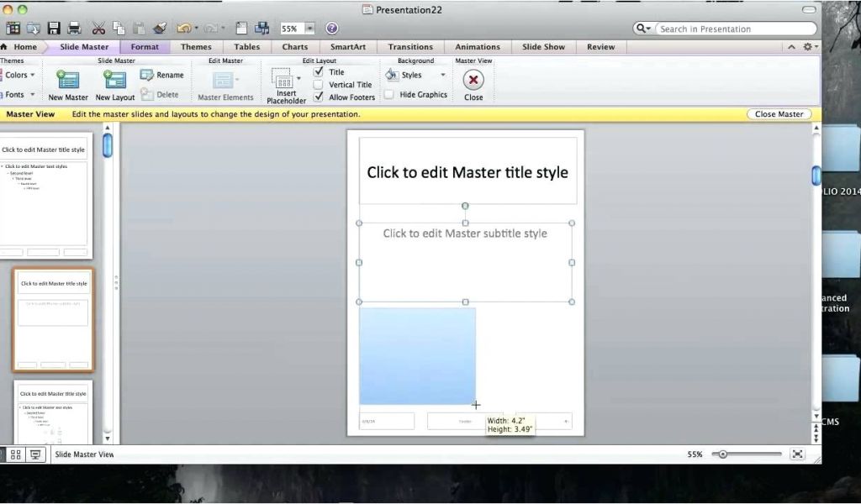Toggle the Title checkbox

coord(318,72)
